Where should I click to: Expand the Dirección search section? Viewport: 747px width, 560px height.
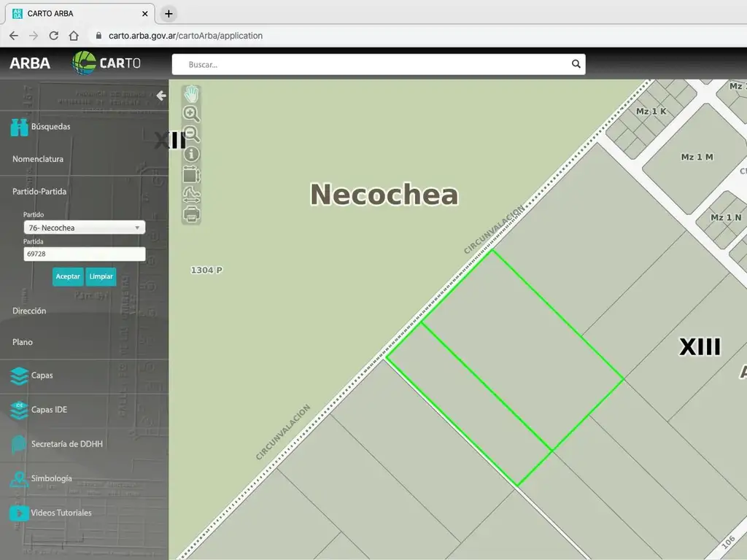29,311
